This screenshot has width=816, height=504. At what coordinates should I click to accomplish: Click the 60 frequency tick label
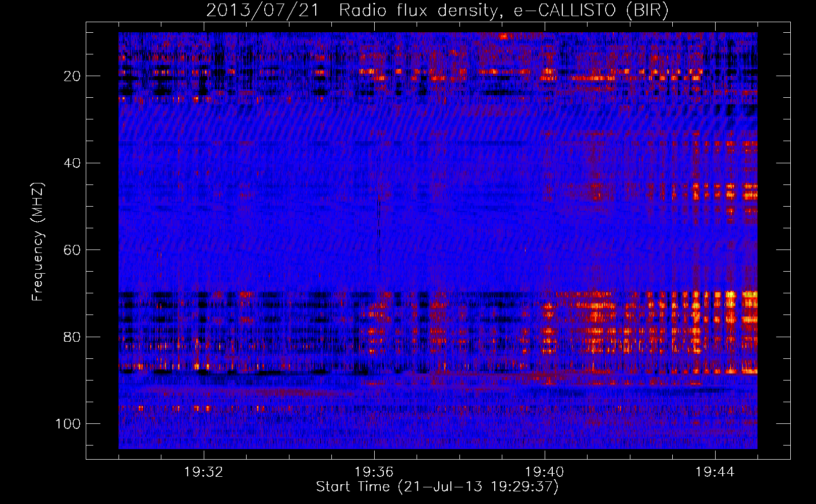[72, 250]
